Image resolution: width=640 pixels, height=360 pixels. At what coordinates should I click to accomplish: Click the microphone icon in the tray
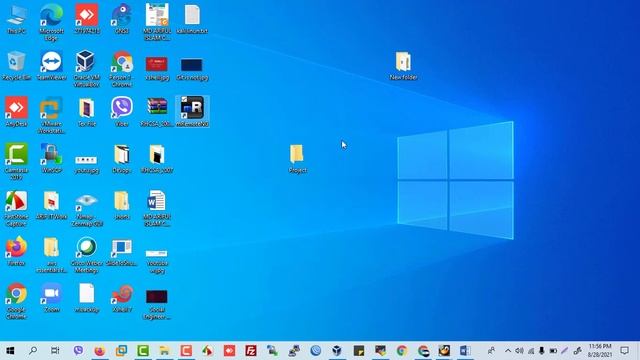(542, 351)
